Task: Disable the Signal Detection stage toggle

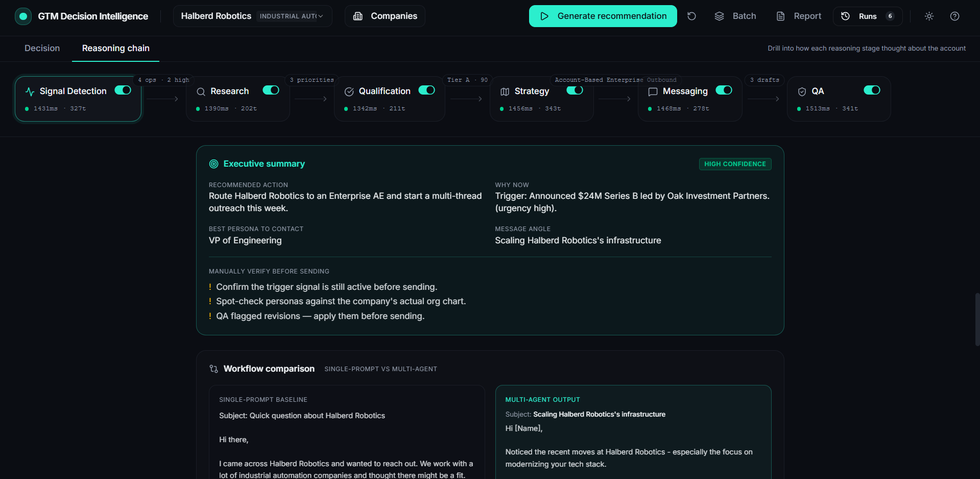Action: click(123, 90)
